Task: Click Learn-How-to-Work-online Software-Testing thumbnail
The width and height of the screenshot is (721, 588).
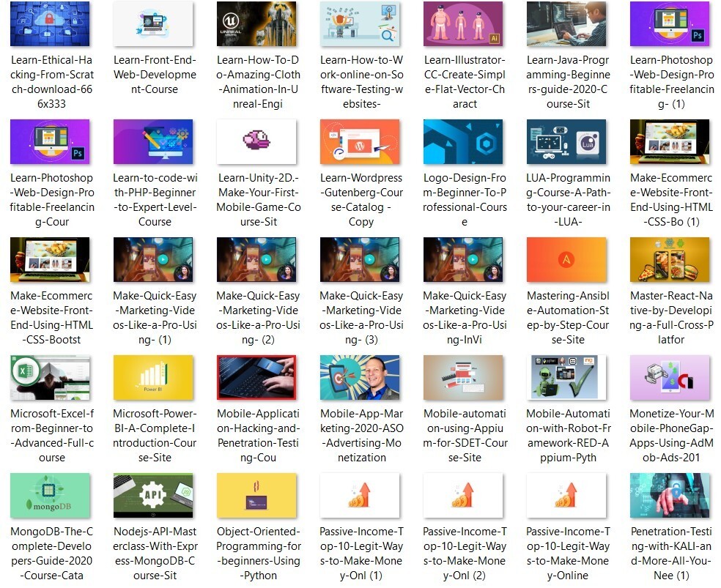Action: pos(360,23)
